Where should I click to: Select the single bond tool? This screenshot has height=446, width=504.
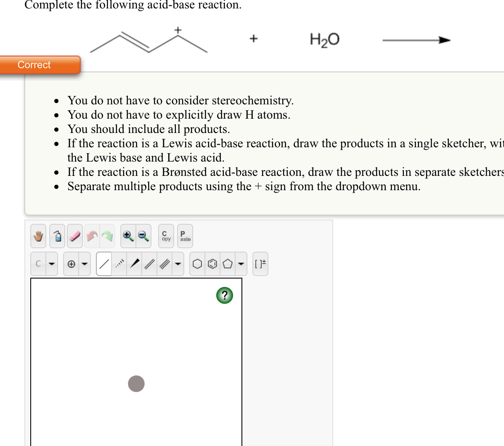104,264
